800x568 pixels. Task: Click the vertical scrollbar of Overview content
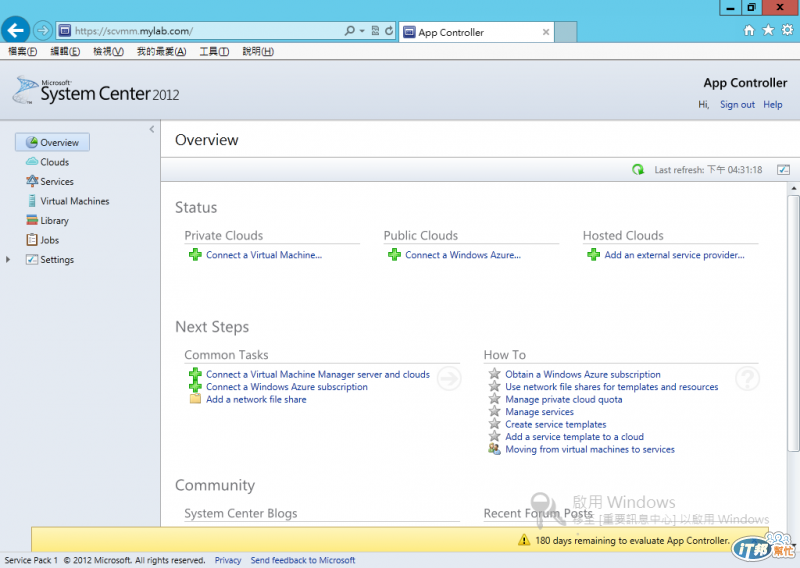(x=793, y=324)
